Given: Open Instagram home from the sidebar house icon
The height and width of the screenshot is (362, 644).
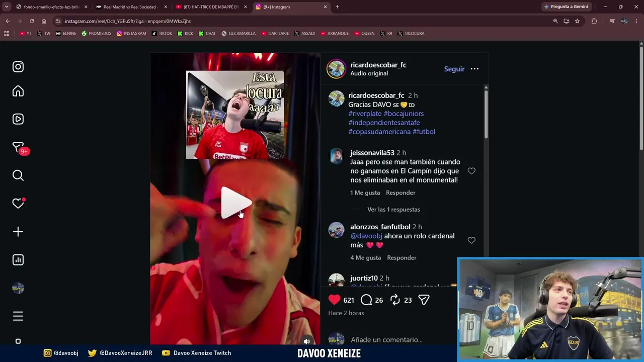Looking at the screenshot, I should point(18,91).
